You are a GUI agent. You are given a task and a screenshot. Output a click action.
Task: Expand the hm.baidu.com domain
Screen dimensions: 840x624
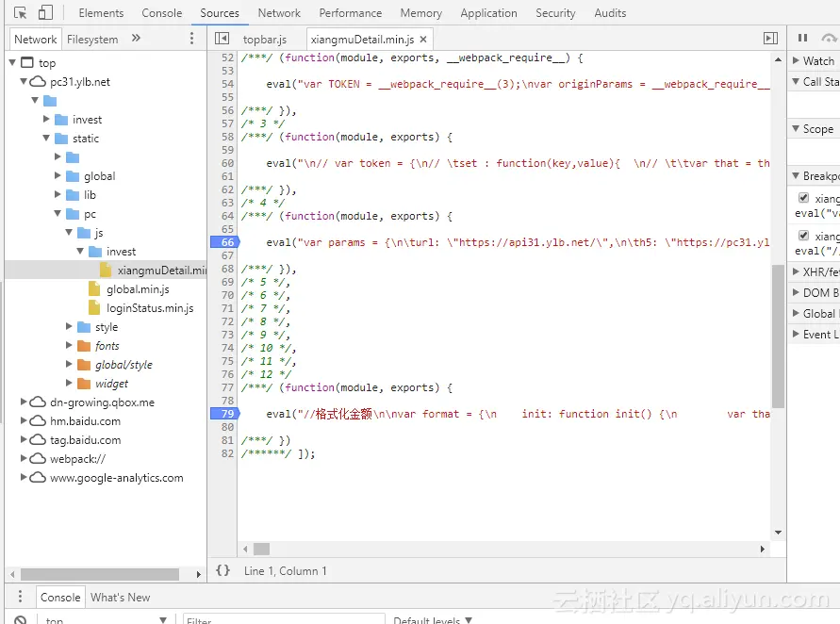click(x=23, y=420)
